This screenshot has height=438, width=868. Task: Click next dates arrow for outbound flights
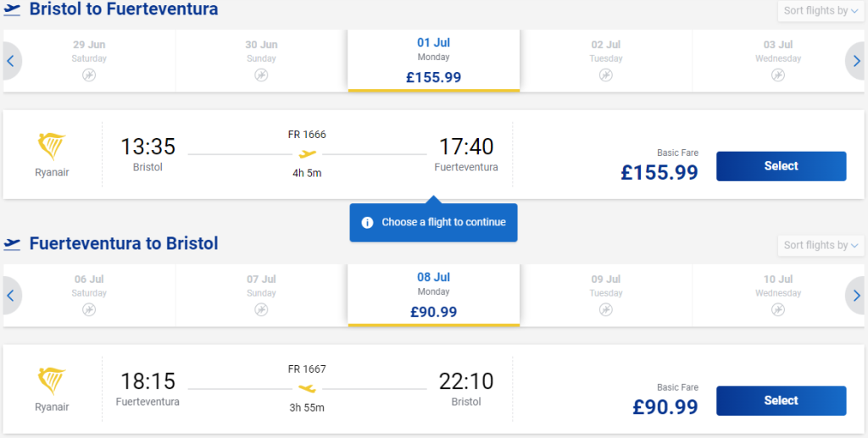click(855, 61)
